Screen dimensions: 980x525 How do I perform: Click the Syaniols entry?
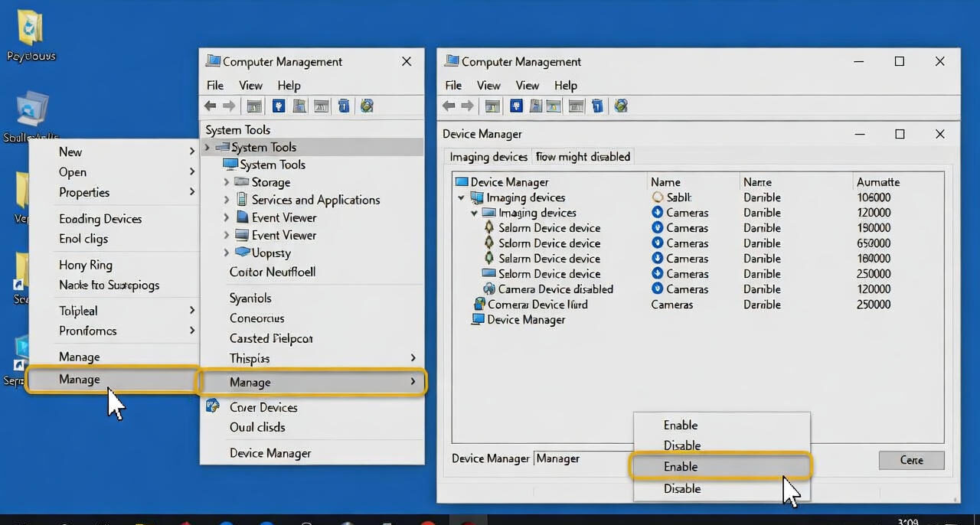250,298
